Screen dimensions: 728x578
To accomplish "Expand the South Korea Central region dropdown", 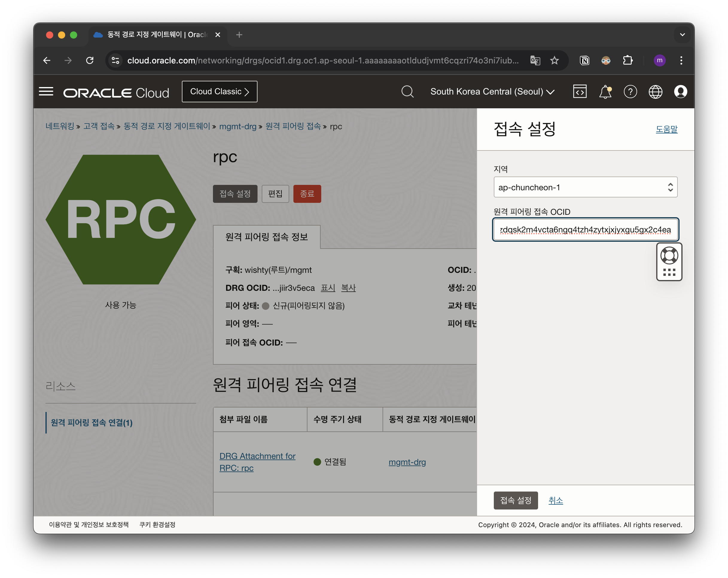I will pyautogui.click(x=492, y=92).
